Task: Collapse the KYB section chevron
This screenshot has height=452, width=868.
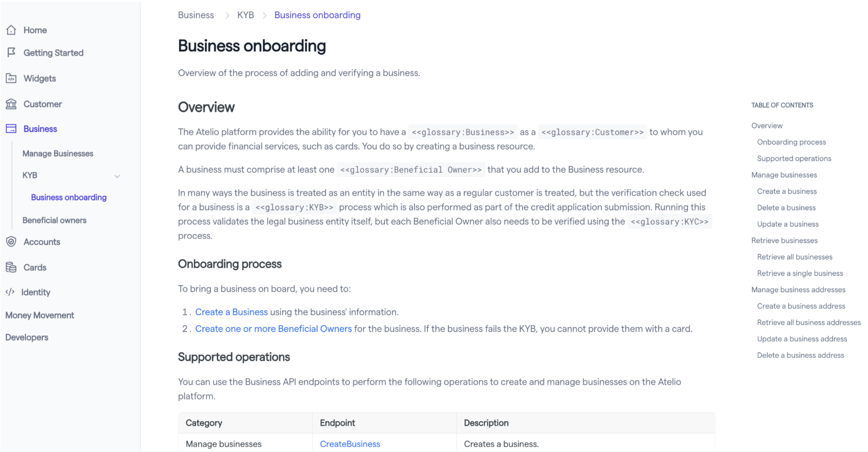Action: click(117, 176)
